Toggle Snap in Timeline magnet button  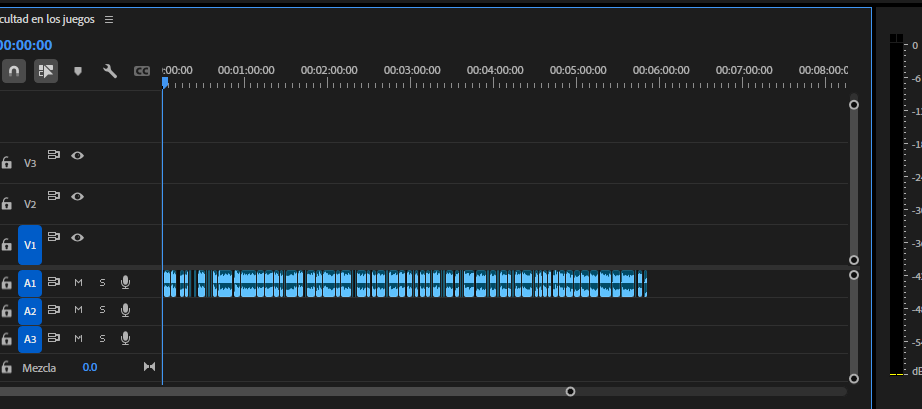point(14,71)
